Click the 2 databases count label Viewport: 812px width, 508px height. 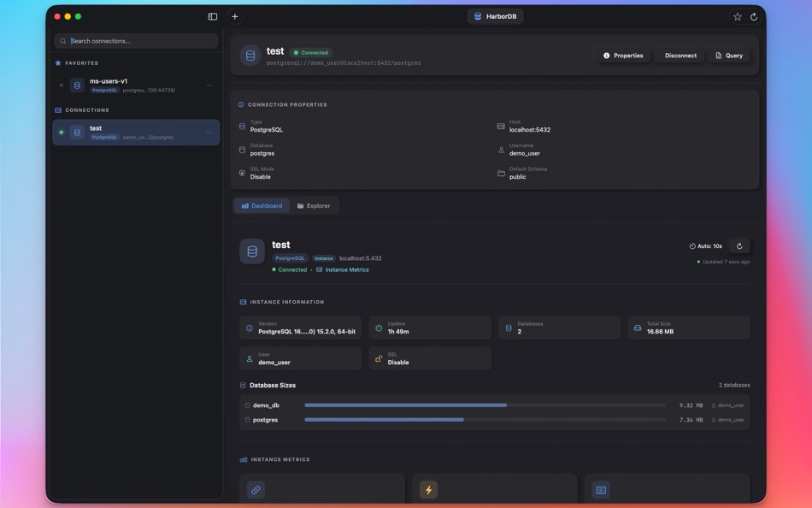[734, 385]
